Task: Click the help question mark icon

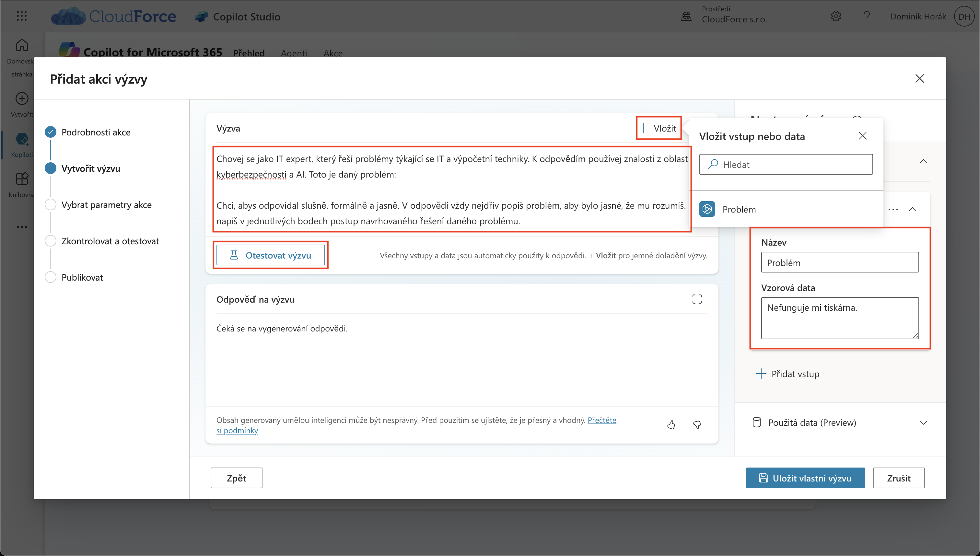Action: click(867, 17)
